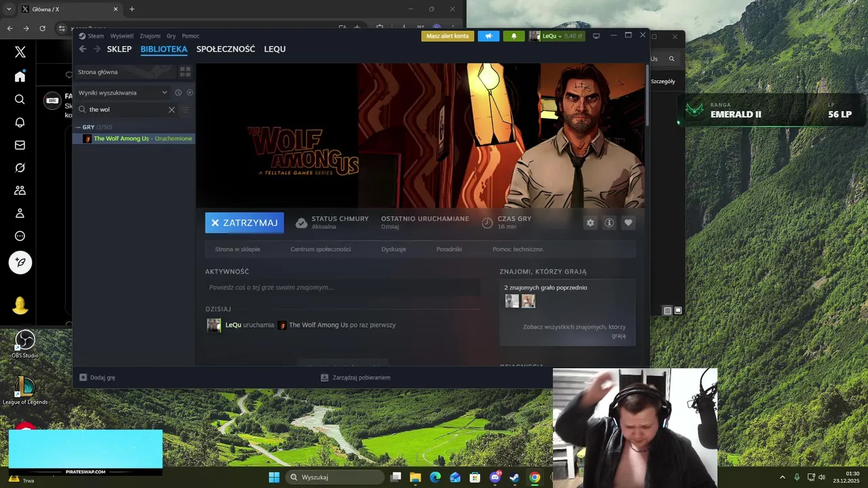The width and height of the screenshot is (868, 488).
Task: Click Dodaj grę at the bottom
Action: (97, 378)
